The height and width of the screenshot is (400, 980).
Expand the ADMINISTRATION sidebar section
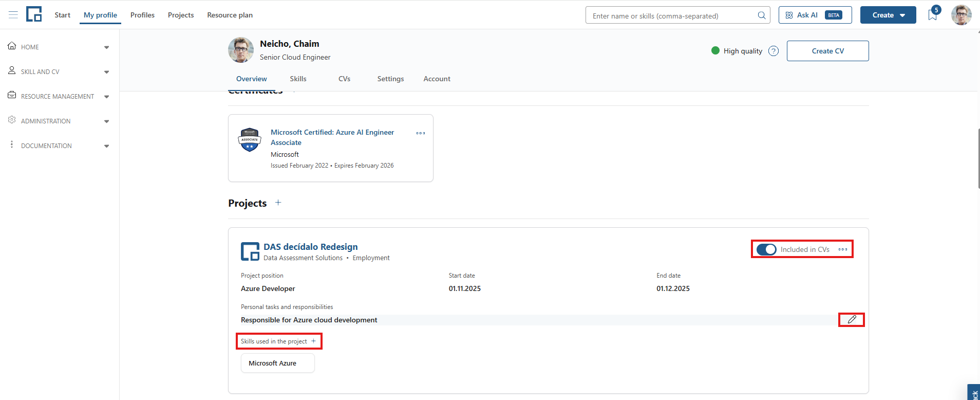click(106, 121)
